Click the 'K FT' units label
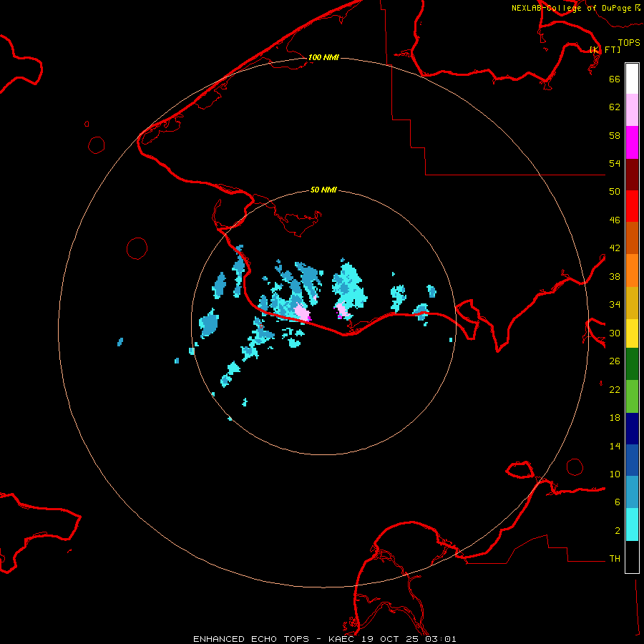The height and width of the screenshot is (644, 644). [605, 49]
